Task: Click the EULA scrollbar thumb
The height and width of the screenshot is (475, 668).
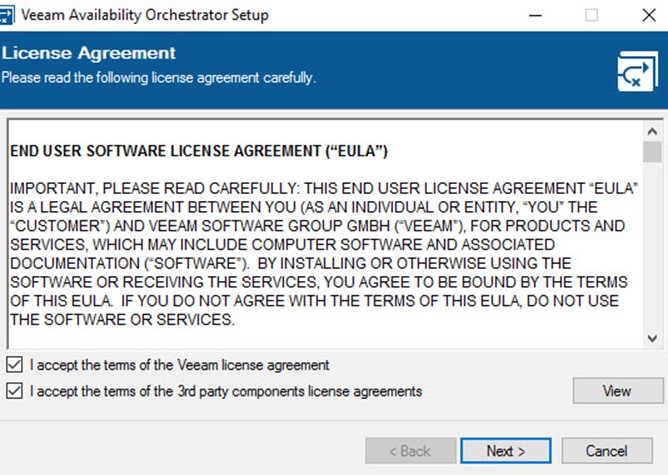Action: point(652,152)
